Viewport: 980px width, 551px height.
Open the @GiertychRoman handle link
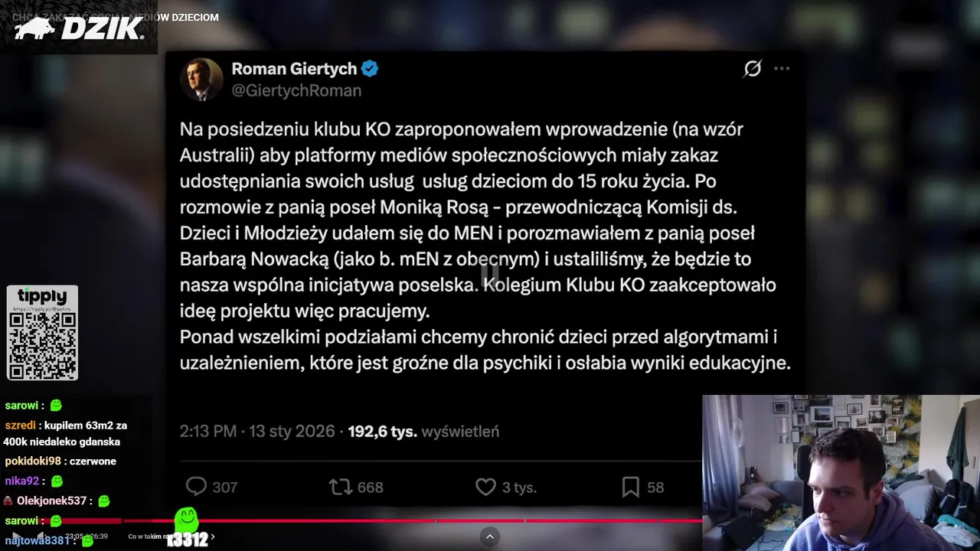296,90
